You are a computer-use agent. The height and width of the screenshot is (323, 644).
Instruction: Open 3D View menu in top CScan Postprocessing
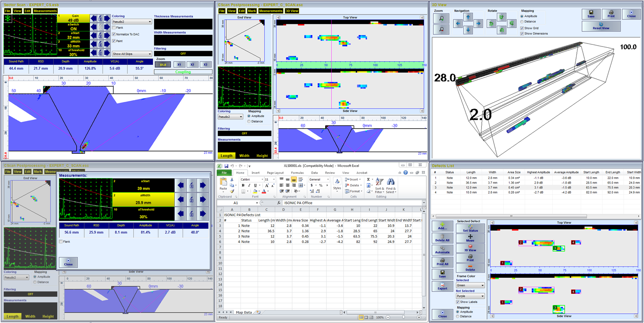pyautogui.click(x=292, y=11)
